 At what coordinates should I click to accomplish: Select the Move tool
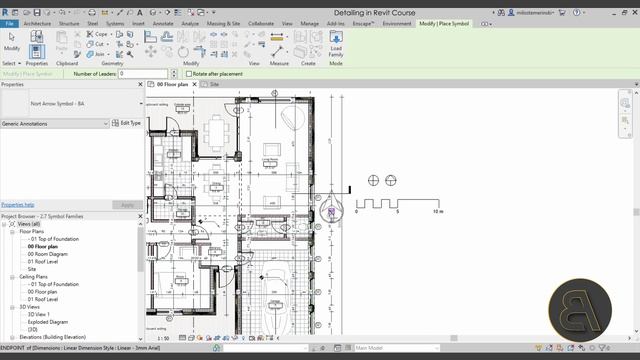151,52
